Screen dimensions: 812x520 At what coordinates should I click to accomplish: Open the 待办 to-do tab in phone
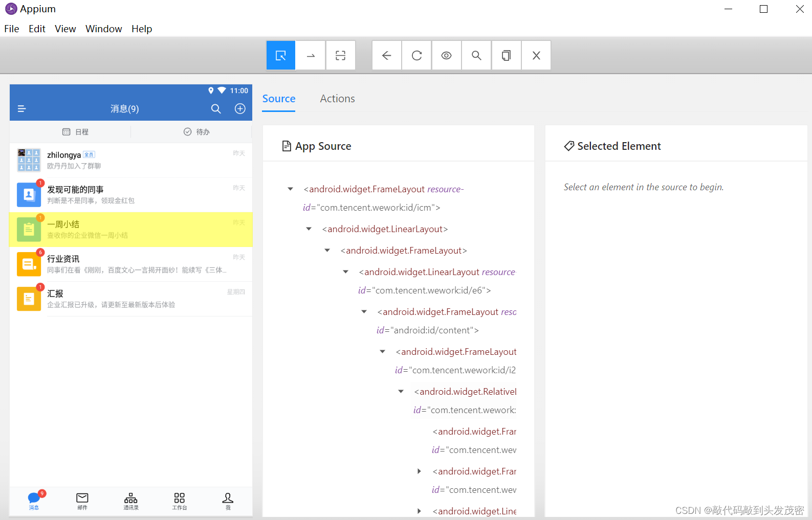[x=196, y=132]
